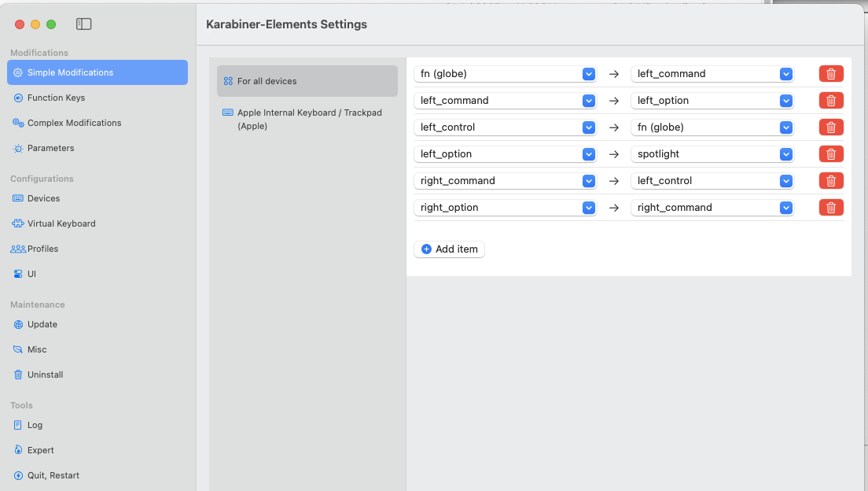Open the Virtual Keyboard configuration
This screenshot has height=491, width=868.
pyautogui.click(x=61, y=223)
